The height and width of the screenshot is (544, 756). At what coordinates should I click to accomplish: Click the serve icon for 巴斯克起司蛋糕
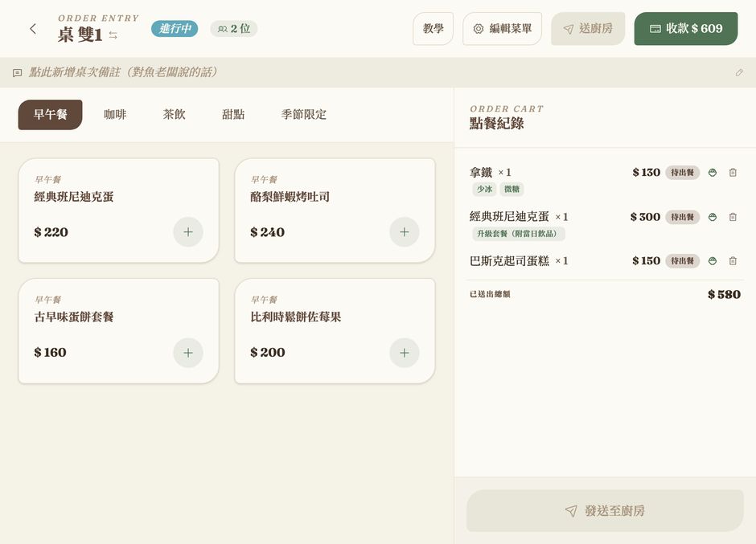(713, 261)
